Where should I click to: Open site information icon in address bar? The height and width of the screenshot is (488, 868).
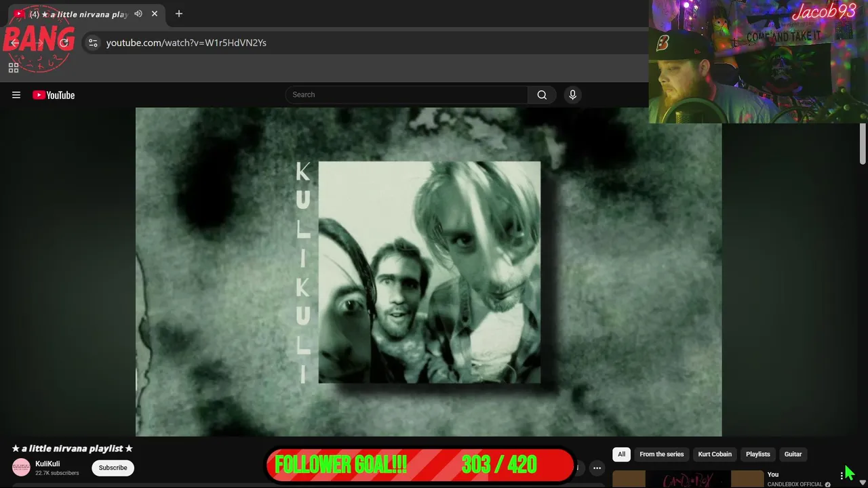tap(94, 43)
